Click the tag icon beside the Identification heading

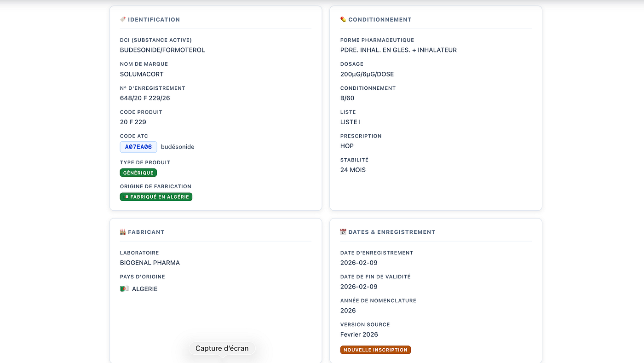tap(123, 19)
